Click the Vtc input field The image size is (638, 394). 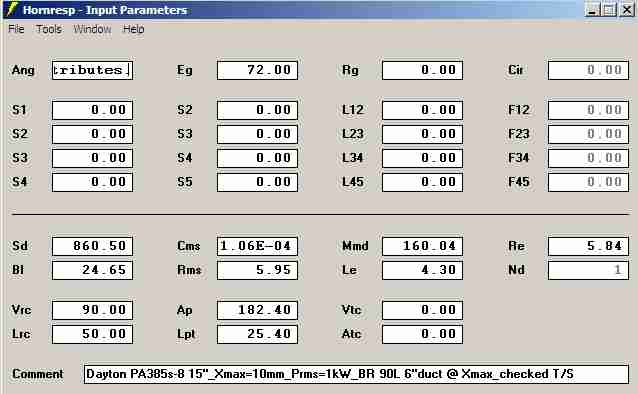click(x=422, y=310)
